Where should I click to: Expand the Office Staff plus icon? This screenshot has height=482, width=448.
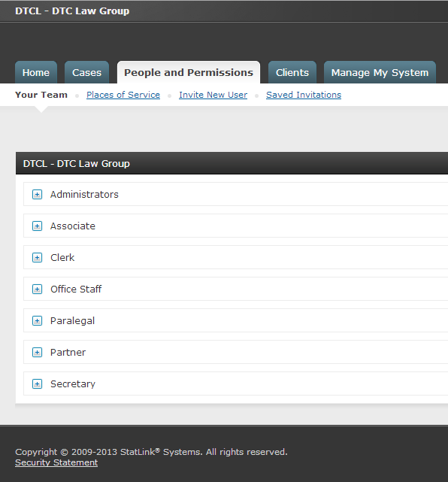(x=37, y=290)
